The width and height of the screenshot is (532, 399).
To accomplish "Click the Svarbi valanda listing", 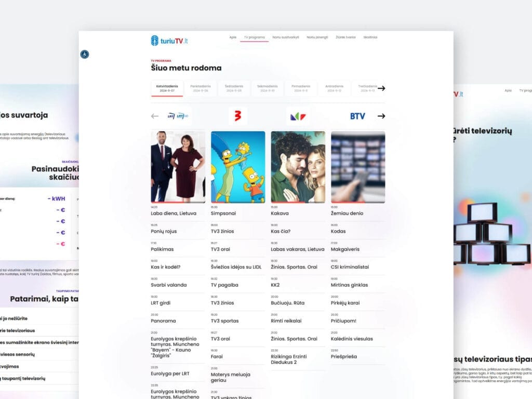I will (x=169, y=285).
